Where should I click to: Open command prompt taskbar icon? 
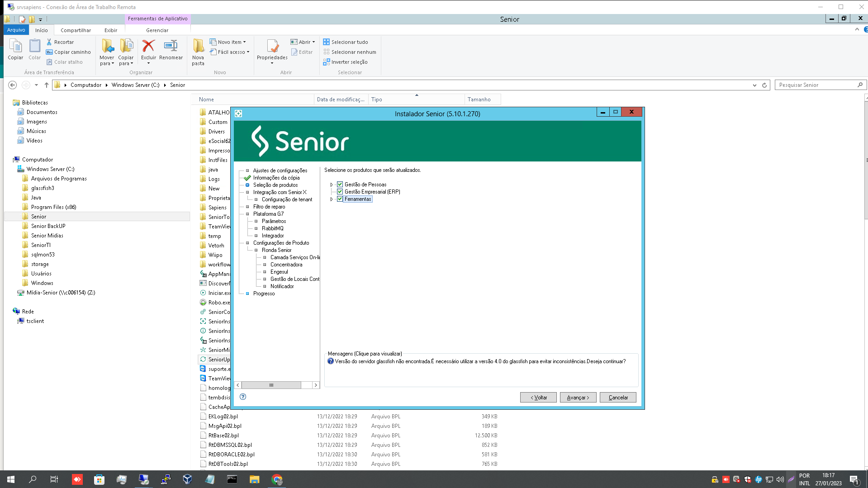click(x=232, y=479)
